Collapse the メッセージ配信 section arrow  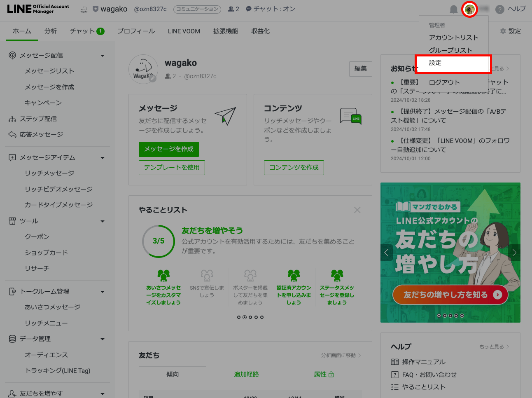click(x=103, y=56)
